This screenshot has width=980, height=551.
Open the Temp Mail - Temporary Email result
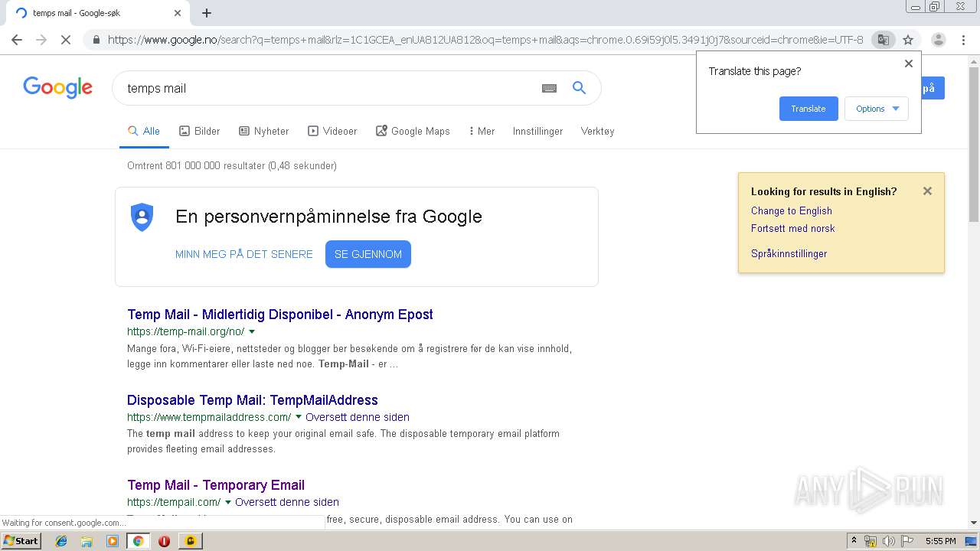coord(216,485)
